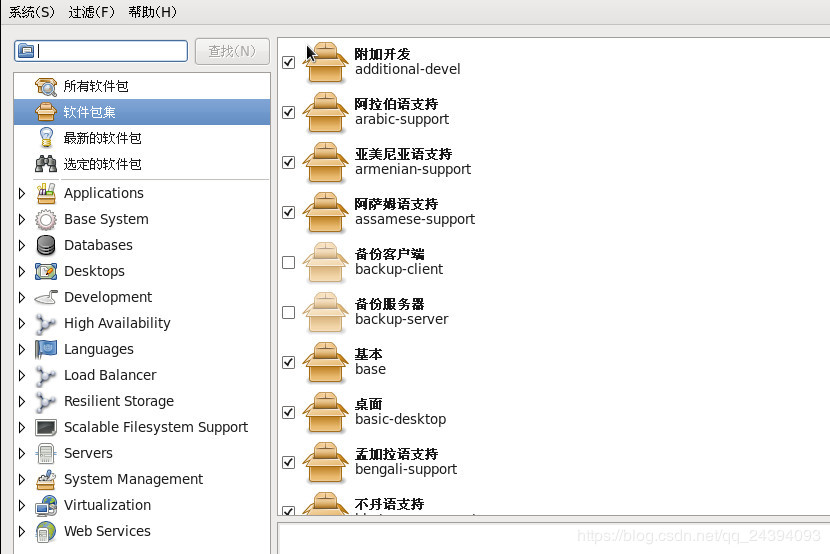Click the System Management icon
Screen dimensions: 830x554
tap(46, 479)
